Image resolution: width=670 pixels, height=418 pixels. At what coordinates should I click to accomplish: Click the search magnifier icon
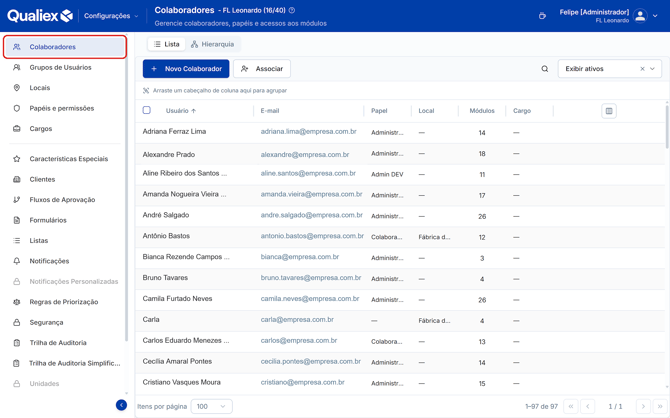(x=545, y=69)
